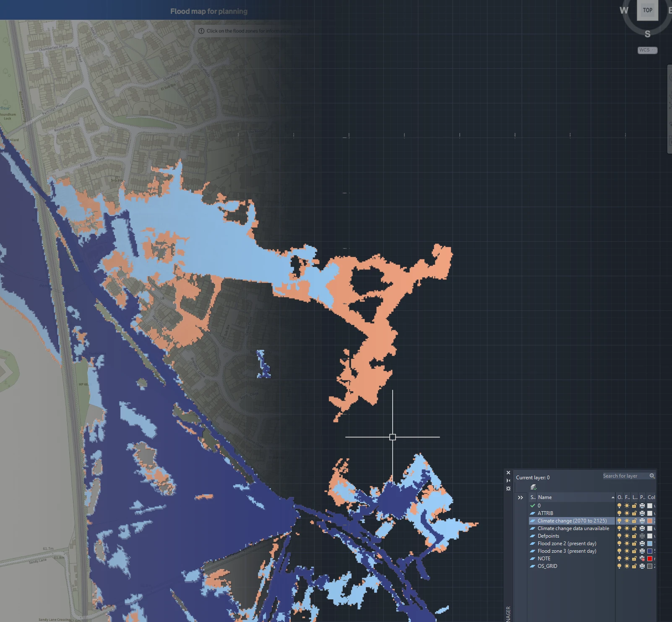Viewport: 672px width, 622px height.
Task: Lock layer 0 padlock icon
Action: [634, 506]
